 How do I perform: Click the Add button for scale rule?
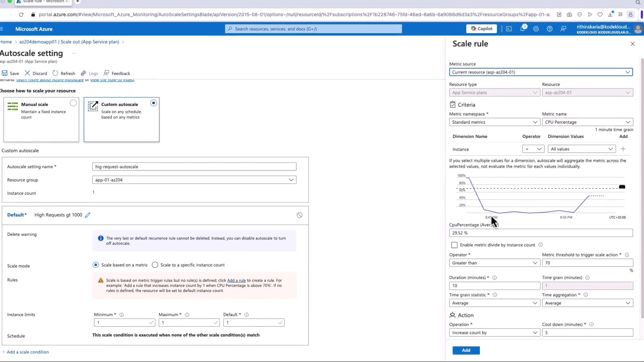point(466,350)
